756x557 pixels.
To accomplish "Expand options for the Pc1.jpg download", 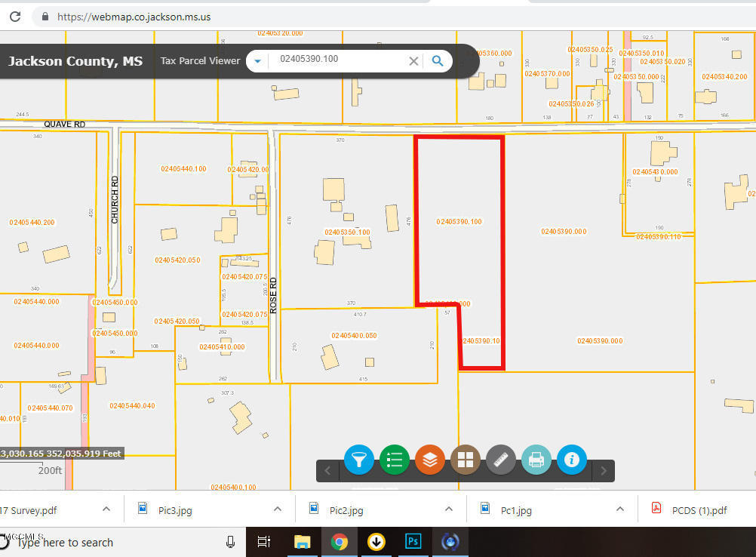I will click(x=620, y=509).
